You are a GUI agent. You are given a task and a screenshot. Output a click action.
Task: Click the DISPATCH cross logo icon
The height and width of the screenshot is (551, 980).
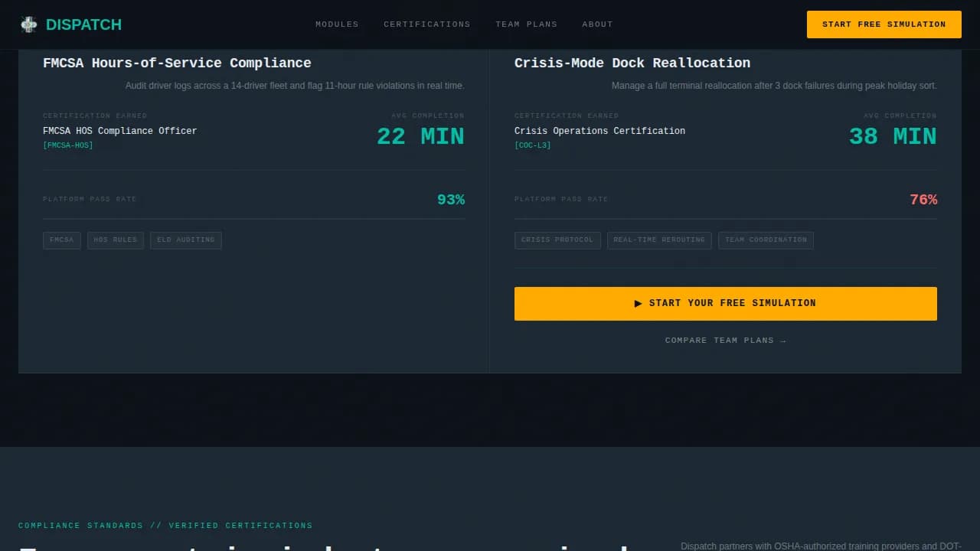[28, 24]
